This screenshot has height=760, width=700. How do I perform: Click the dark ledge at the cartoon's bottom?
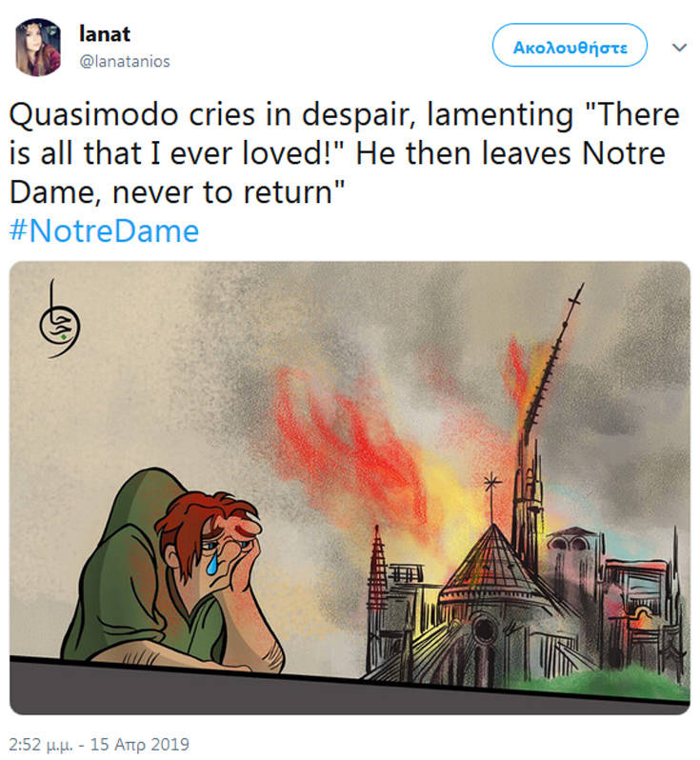[349, 690]
